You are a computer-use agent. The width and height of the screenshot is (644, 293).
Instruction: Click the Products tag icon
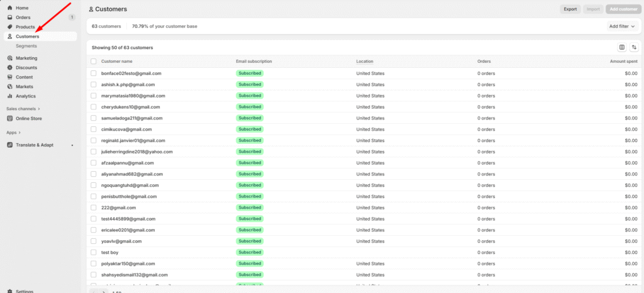pyautogui.click(x=9, y=27)
